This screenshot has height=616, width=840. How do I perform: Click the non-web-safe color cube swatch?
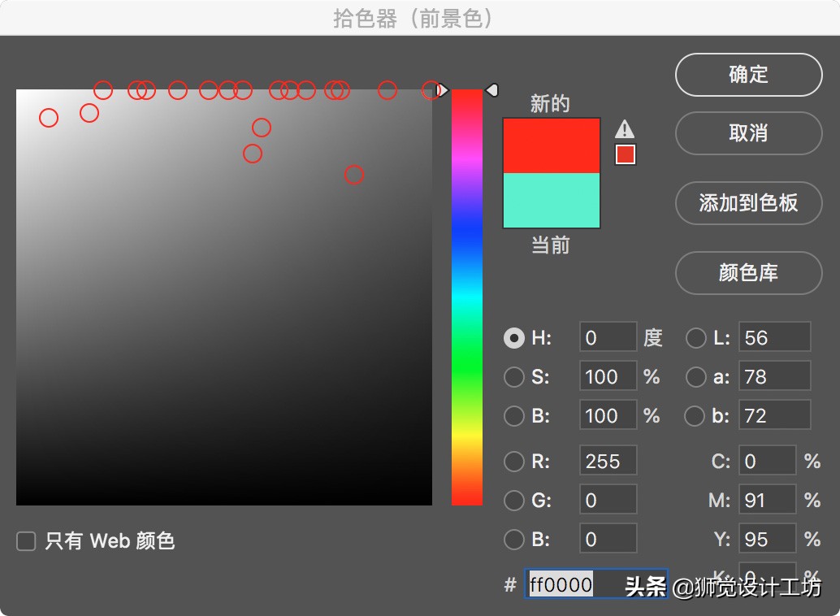tap(625, 154)
